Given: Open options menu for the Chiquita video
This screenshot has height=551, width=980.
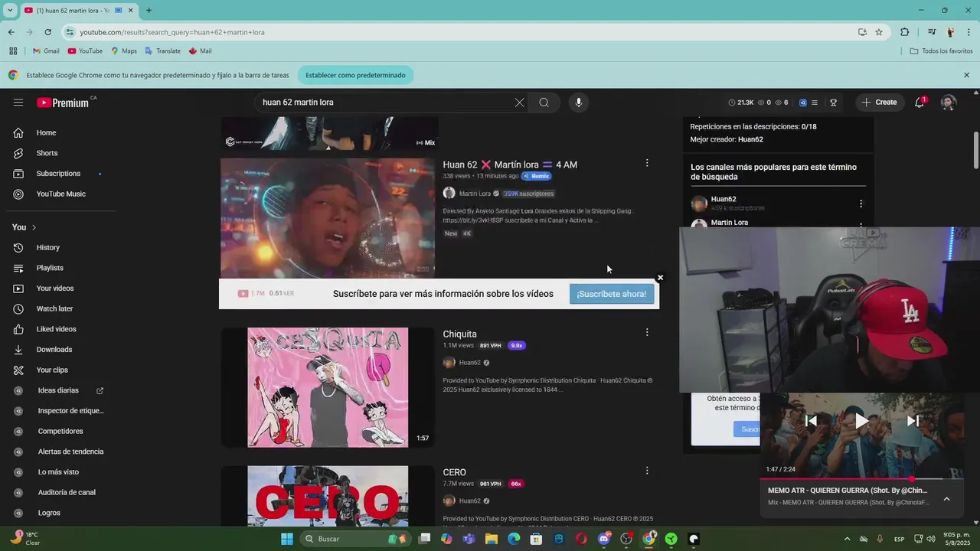Looking at the screenshot, I should (647, 332).
